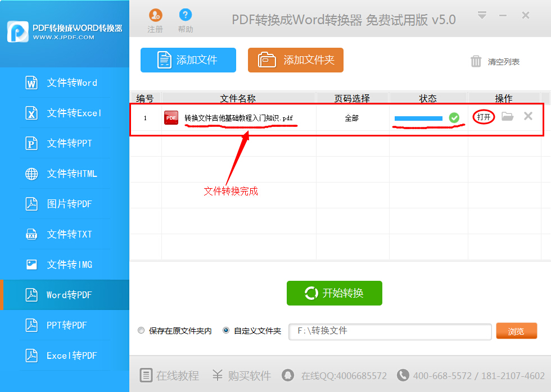Click the 开始转换 button
The height and width of the screenshot is (392, 551).
pyautogui.click(x=334, y=293)
